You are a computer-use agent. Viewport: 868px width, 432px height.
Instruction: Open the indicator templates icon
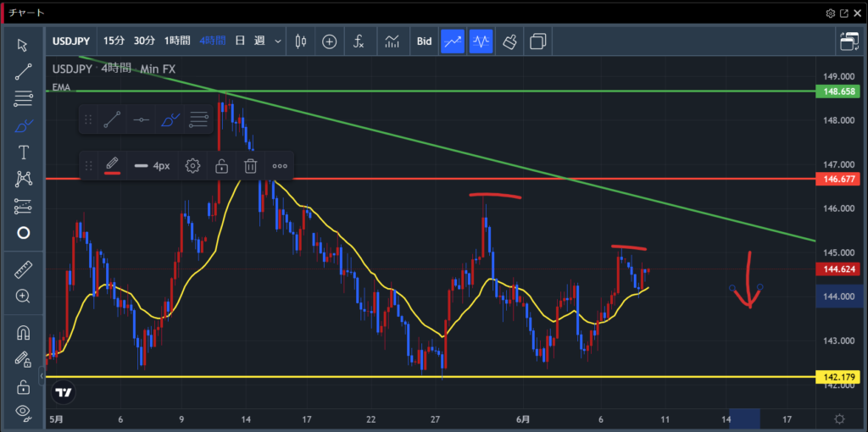[x=392, y=42]
